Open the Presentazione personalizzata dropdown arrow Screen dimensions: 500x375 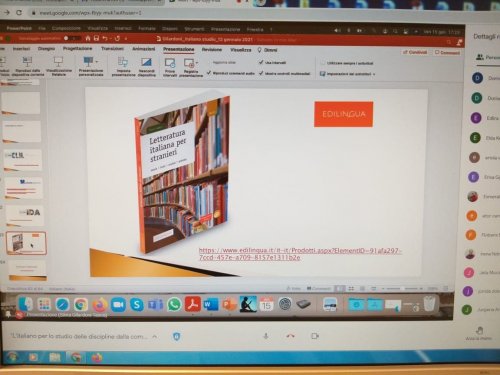(x=97, y=62)
